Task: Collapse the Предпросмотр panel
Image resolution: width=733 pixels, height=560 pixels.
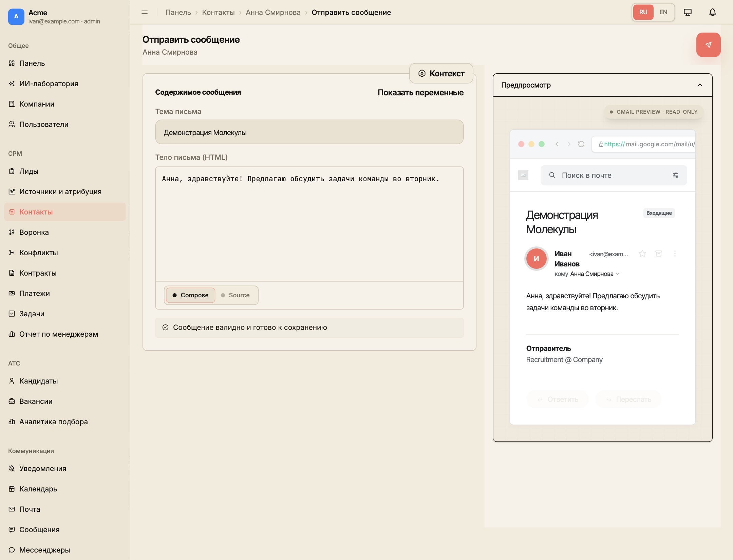Action: (700, 85)
